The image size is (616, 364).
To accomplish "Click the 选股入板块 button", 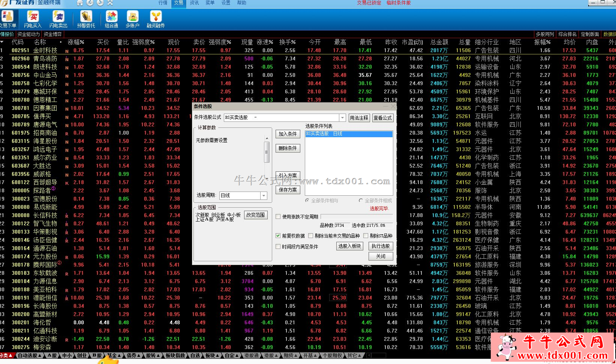I will tap(349, 246).
